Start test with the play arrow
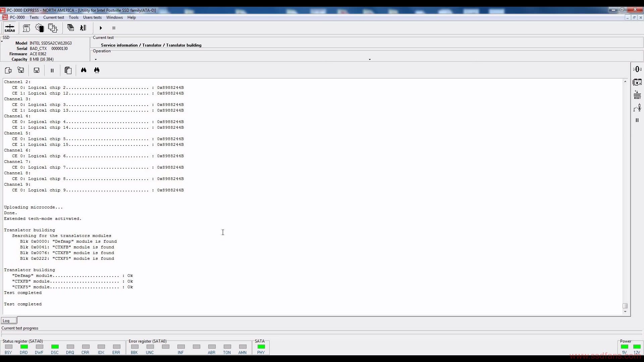The width and height of the screenshot is (644, 362). [101, 28]
